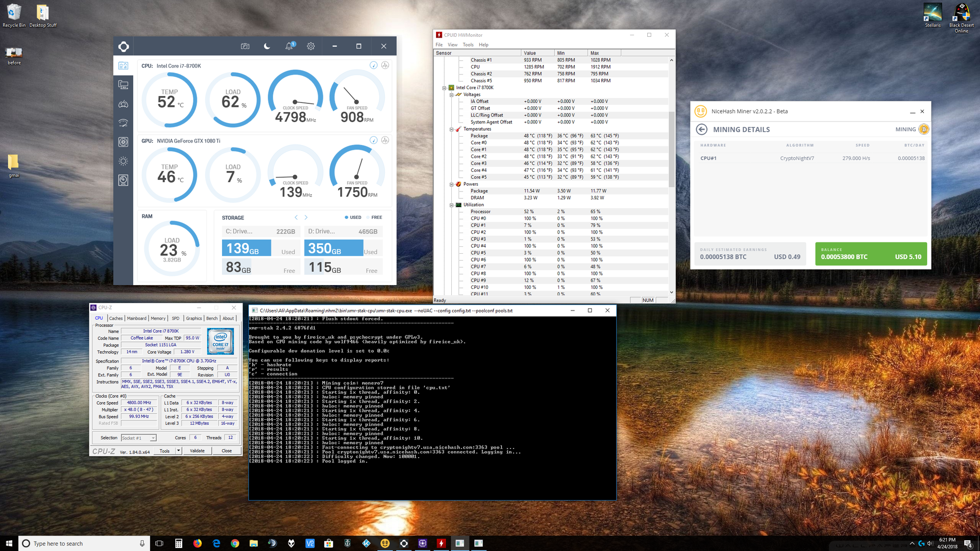Open the settings gear in NZXT CAM
This screenshot has width=980, height=551.
(x=311, y=46)
